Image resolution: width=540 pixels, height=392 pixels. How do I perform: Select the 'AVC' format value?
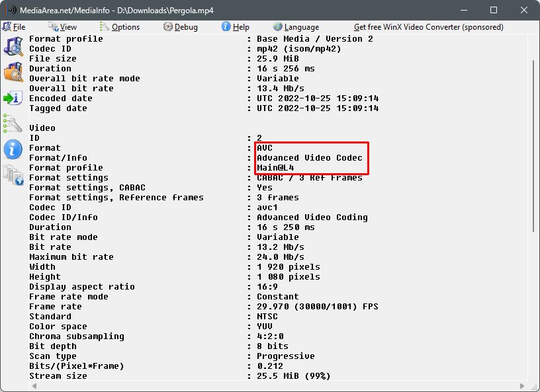tap(265, 148)
